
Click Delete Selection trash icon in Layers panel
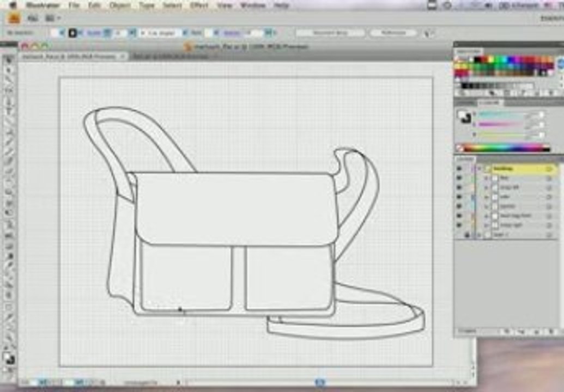[550, 332]
